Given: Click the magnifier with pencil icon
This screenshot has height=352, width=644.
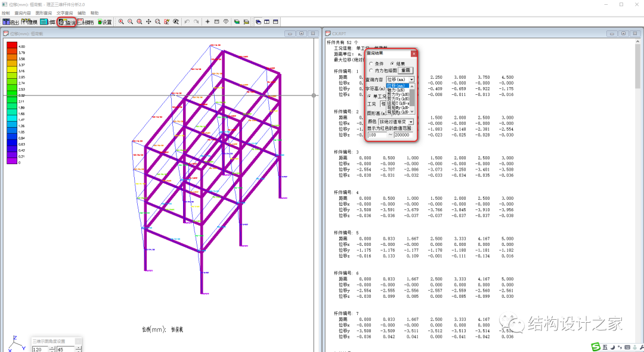Looking at the screenshot, I should click(166, 21).
